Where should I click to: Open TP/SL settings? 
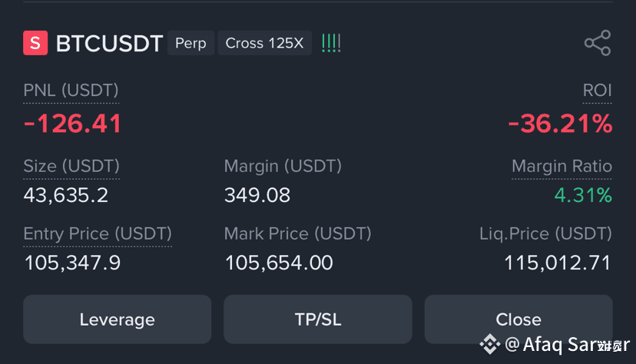click(x=318, y=319)
